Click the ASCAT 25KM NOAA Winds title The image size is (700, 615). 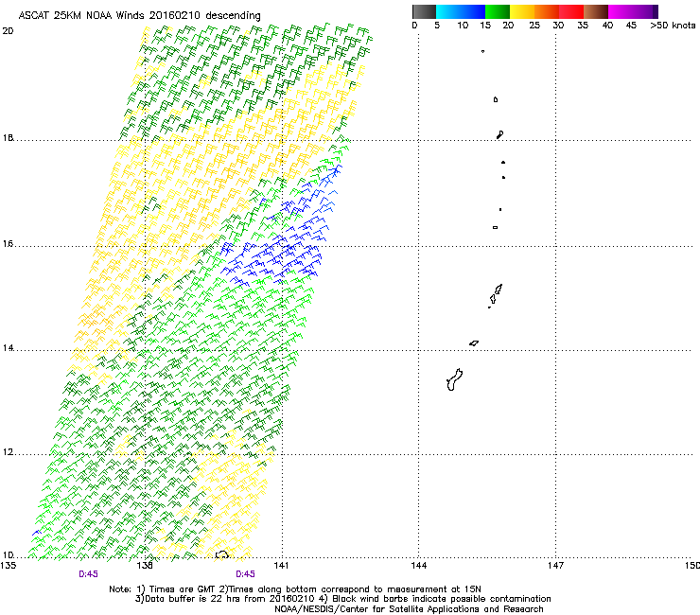(139, 15)
